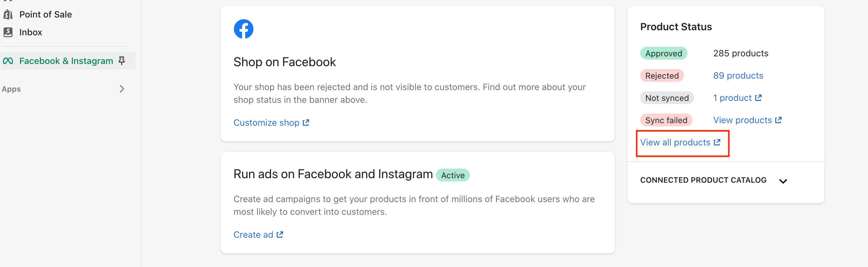This screenshot has height=267, width=868.
Task: Click external link icon beside Customize shop
Action: 306,123
